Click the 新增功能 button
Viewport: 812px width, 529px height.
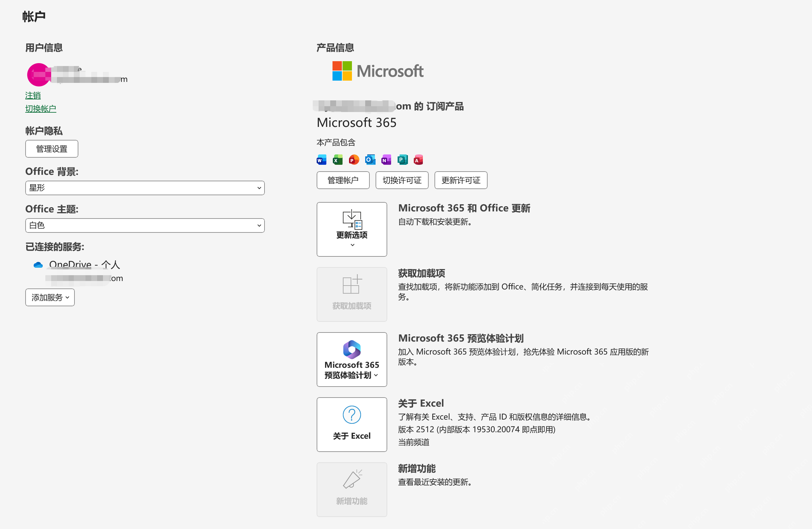pos(352,490)
